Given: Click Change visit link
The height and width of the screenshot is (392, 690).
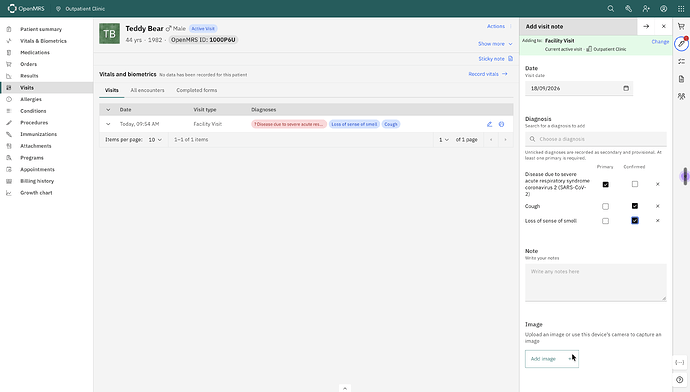Looking at the screenshot, I should (x=660, y=41).
